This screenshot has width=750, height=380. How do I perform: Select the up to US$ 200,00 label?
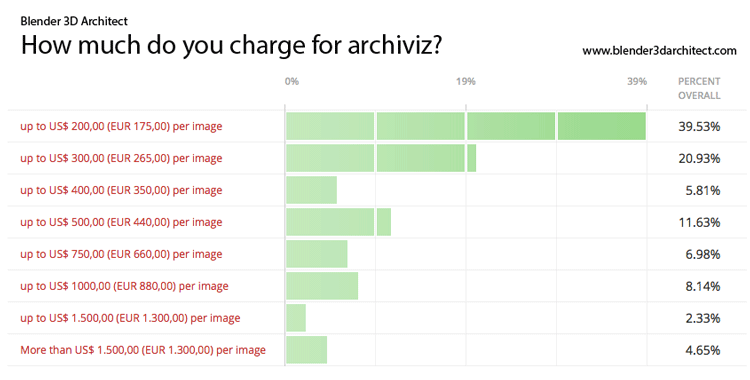tap(121, 127)
